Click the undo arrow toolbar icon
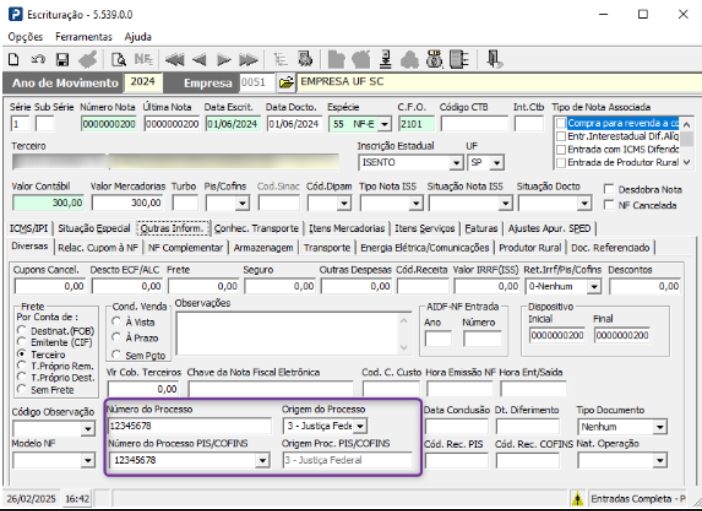The image size is (702, 511). click(x=38, y=59)
